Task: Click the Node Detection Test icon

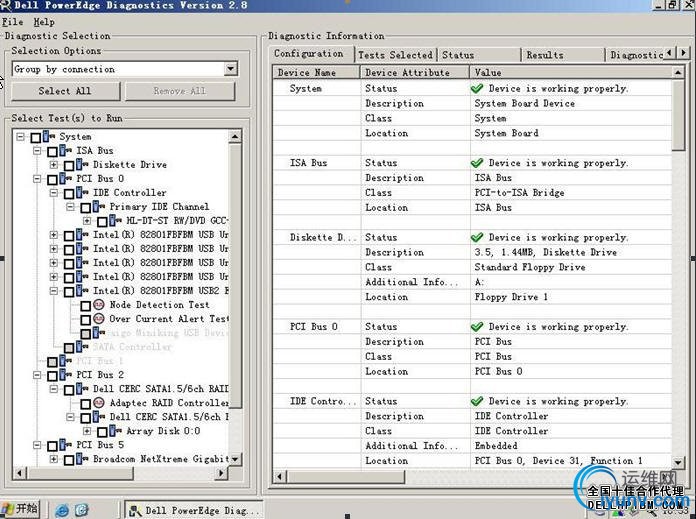Action: click(99, 305)
